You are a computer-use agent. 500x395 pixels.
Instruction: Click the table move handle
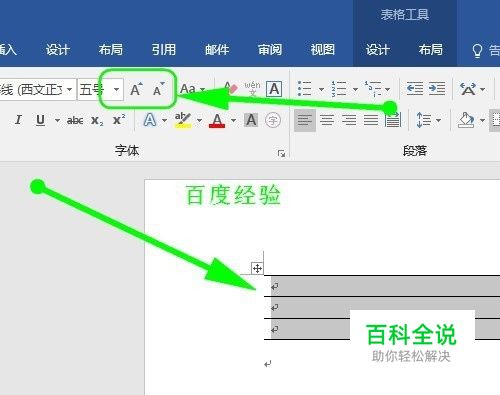(257, 268)
